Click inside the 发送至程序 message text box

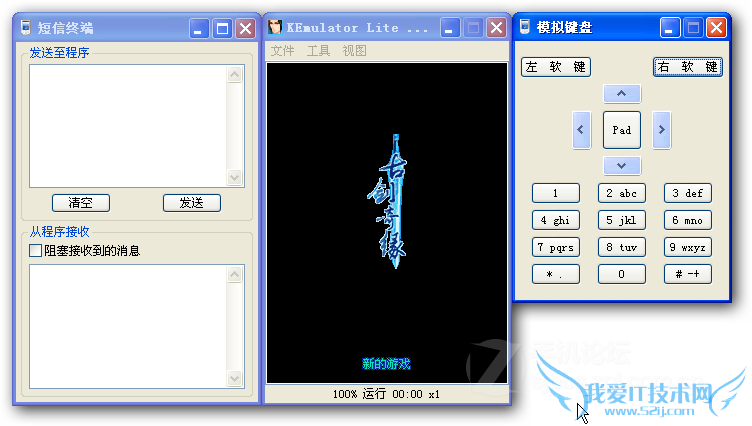pos(128,126)
